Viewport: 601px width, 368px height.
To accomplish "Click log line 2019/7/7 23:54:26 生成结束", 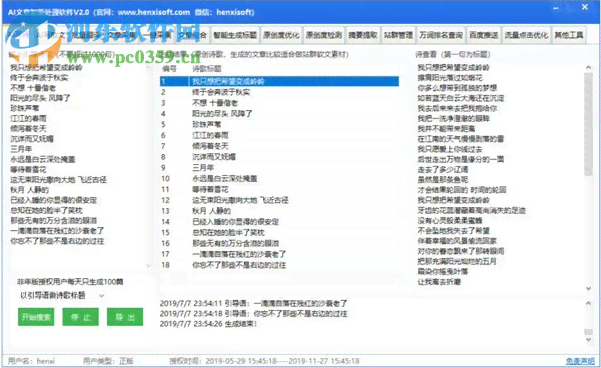I will 208,324.
